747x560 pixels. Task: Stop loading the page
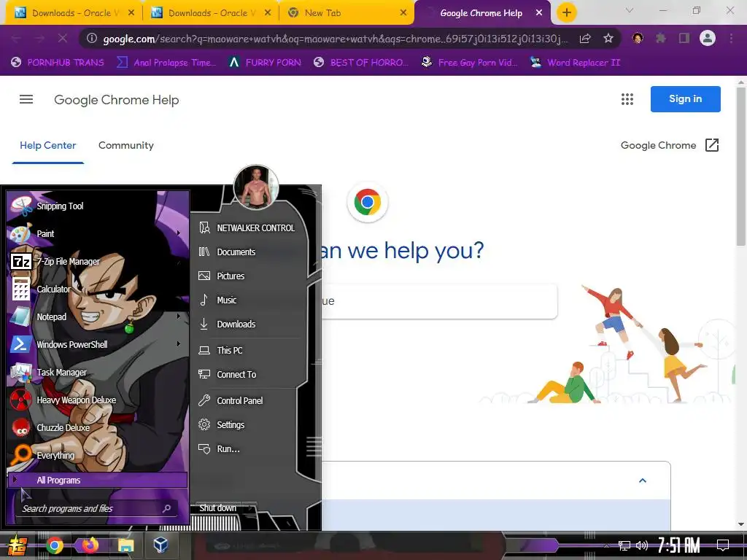pyautogui.click(x=63, y=39)
